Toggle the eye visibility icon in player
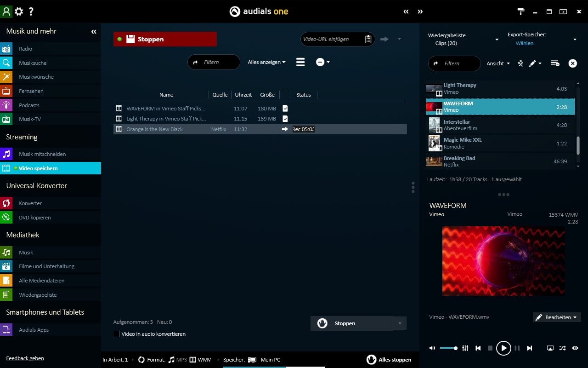This screenshot has width=588, height=368. tap(575, 348)
